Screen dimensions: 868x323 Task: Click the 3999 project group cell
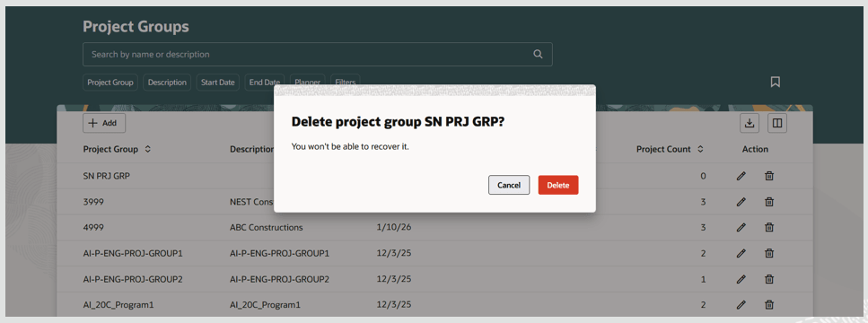click(x=93, y=202)
